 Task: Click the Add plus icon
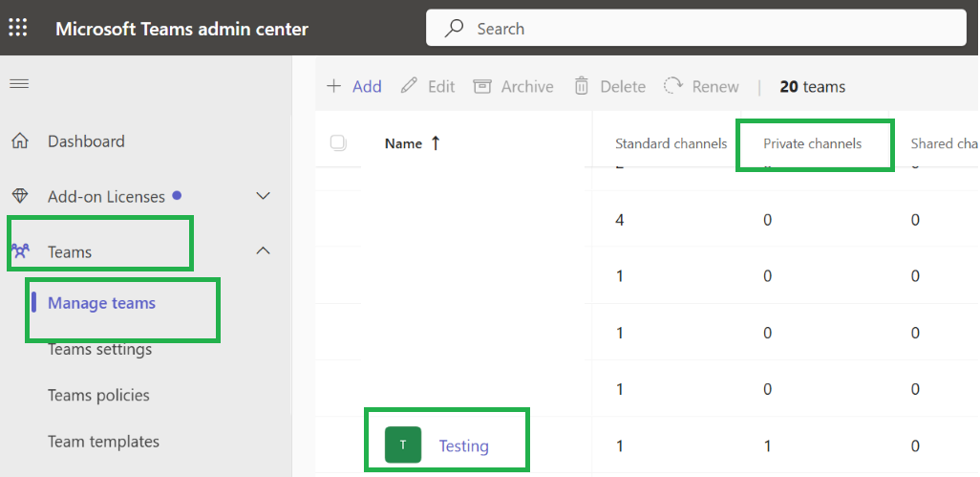334,86
